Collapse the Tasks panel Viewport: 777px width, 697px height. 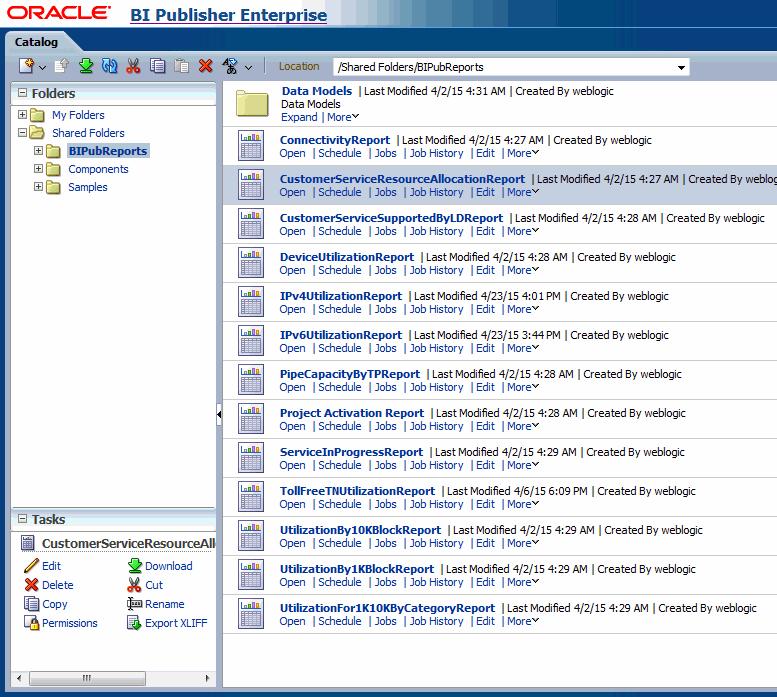tap(22, 519)
